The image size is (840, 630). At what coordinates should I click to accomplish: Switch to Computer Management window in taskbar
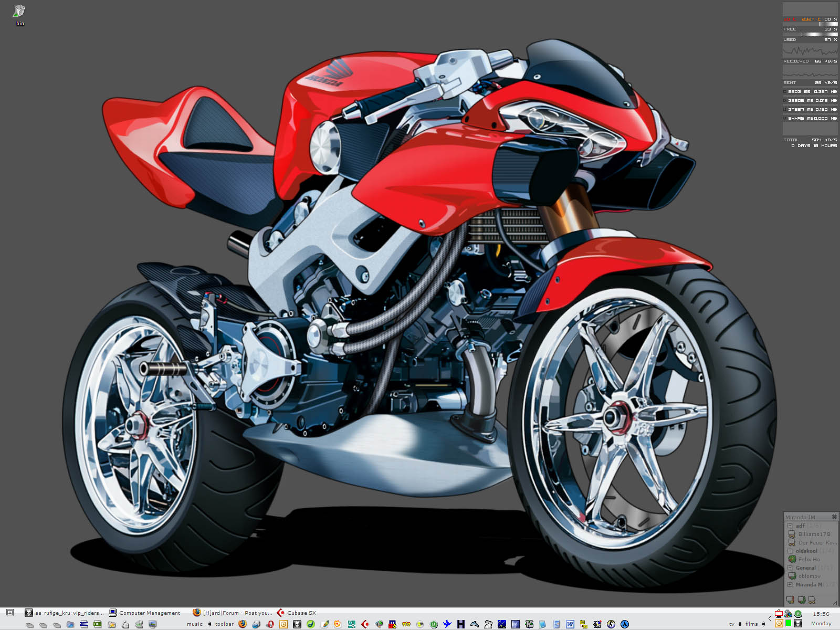click(145, 613)
